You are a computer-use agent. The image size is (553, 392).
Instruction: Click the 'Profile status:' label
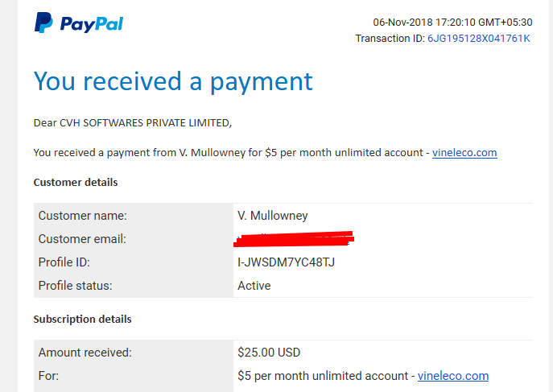[x=75, y=286]
